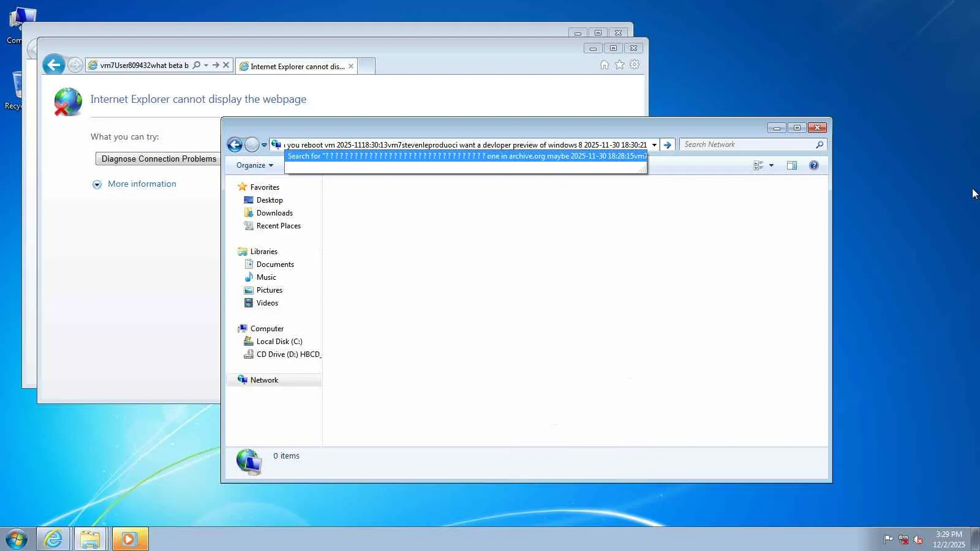The height and width of the screenshot is (551, 980).
Task: Click Show desktop button at taskbar end
Action: [976, 539]
